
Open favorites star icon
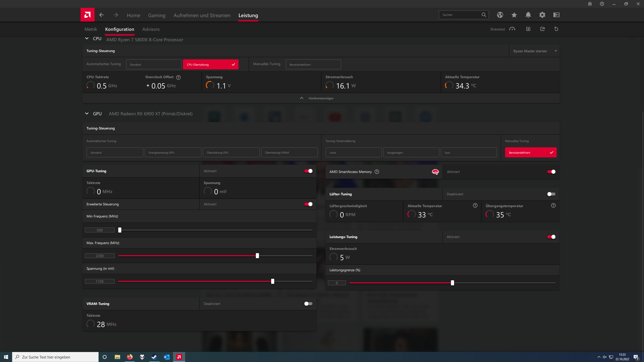click(x=514, y=15)
